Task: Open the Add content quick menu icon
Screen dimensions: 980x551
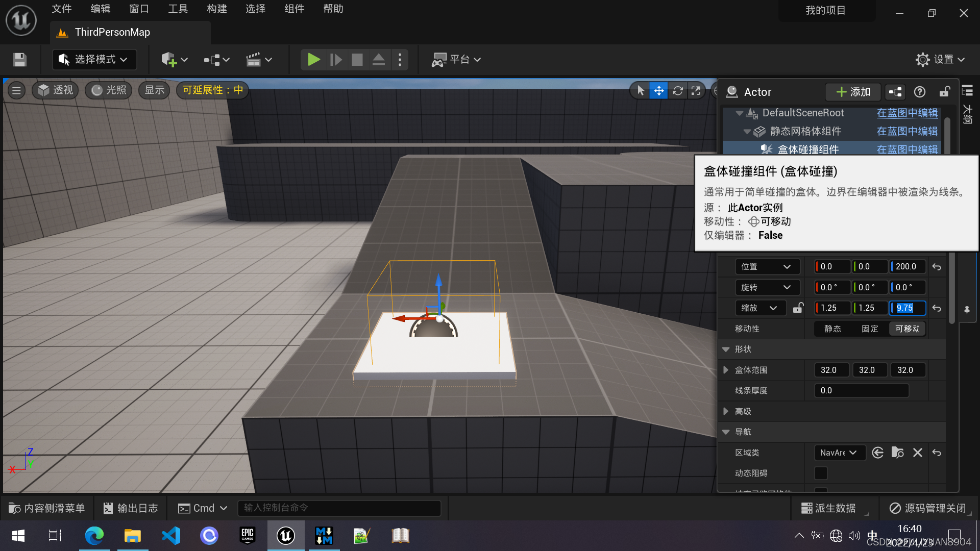Action: point(174,60)
